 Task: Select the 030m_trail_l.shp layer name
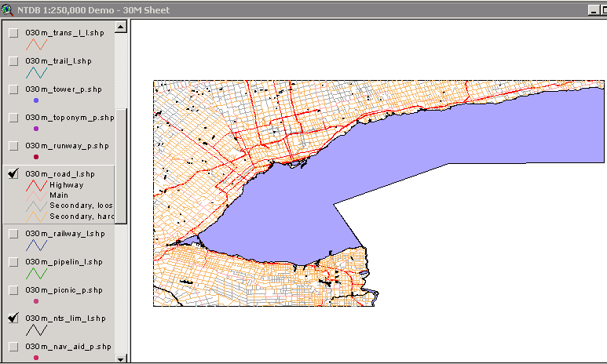coord(58,61)
